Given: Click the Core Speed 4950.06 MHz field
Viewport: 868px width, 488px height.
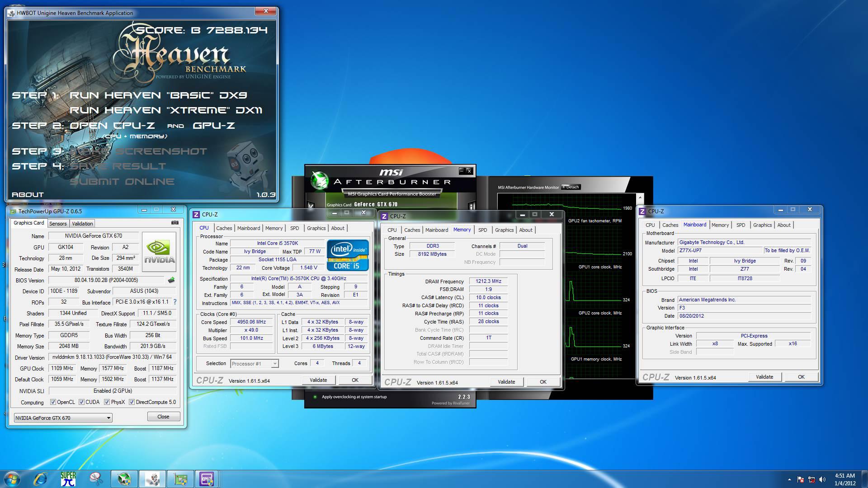Looking at the screenshot, I should (x=251, y=322).
